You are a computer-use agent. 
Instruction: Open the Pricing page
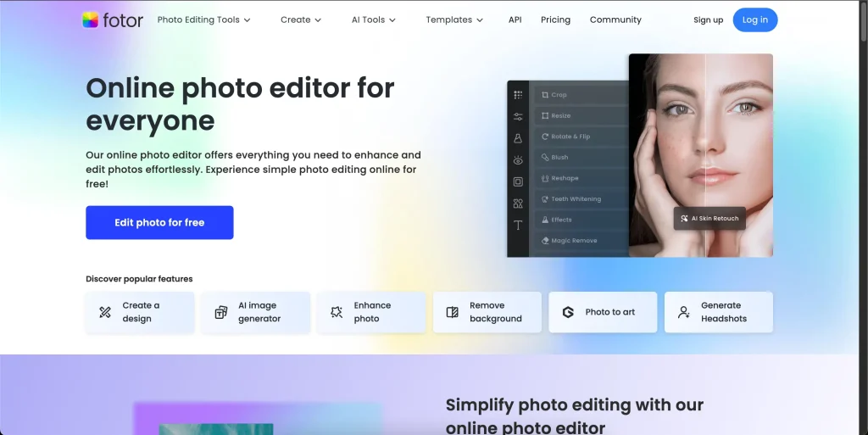tap(555, 20)
